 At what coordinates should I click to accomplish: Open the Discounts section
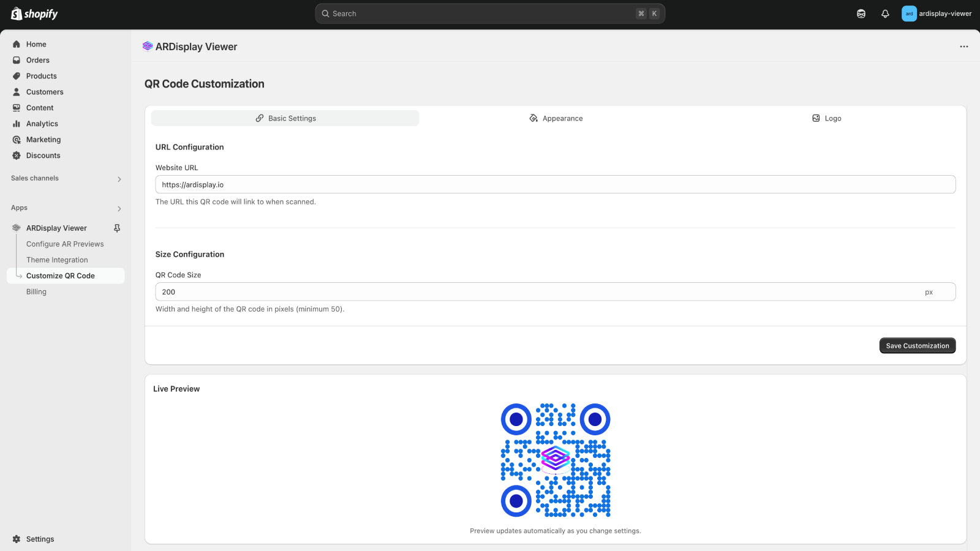pyautogui.click(x=43, y=155)
